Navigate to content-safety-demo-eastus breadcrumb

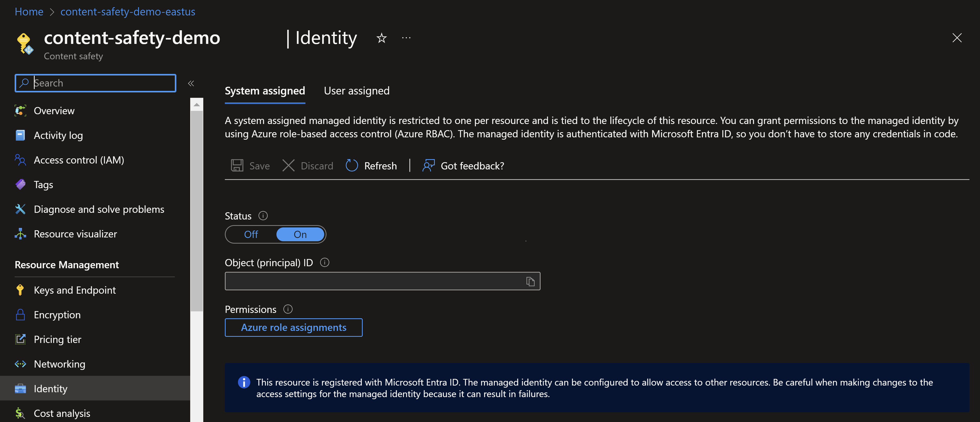point(128,12)
